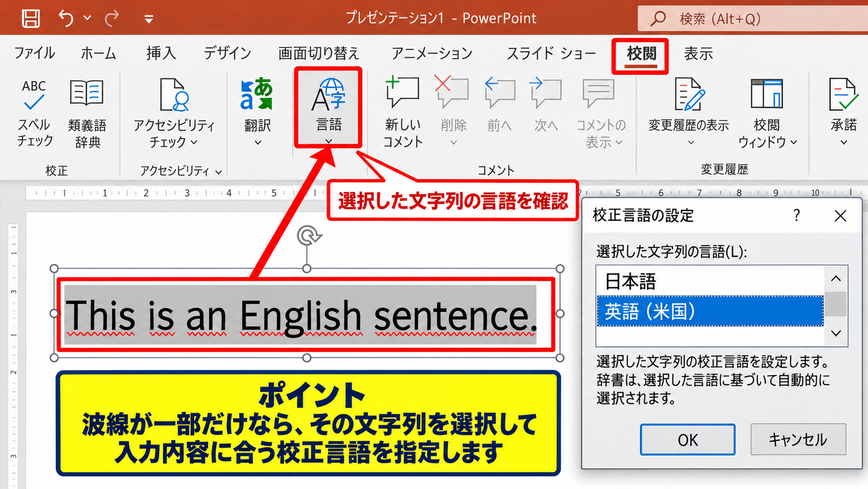Image resolution: width=868 pixels, height=489 pixels.
Task: Click the Save icon in title bar
Action: point(31,19)
